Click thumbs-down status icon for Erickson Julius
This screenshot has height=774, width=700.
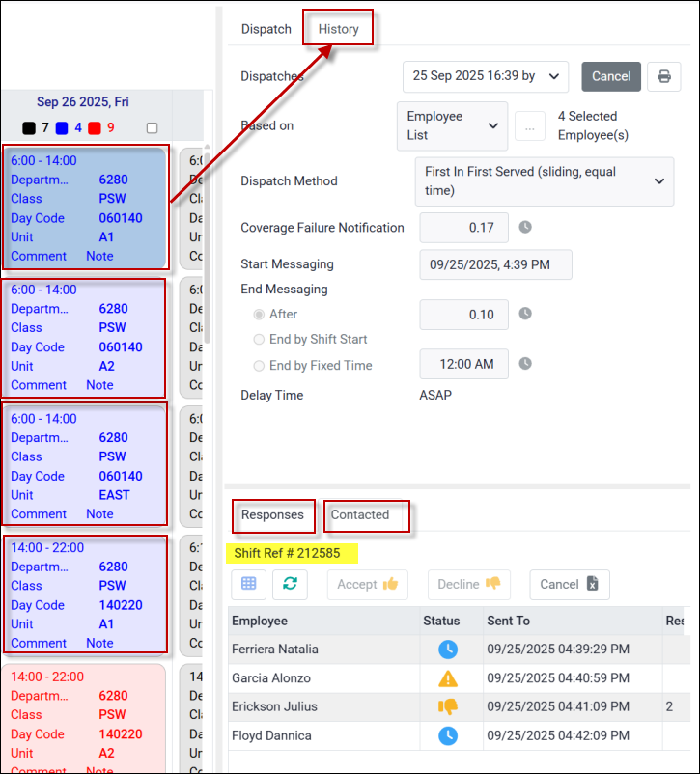(448, 706)
